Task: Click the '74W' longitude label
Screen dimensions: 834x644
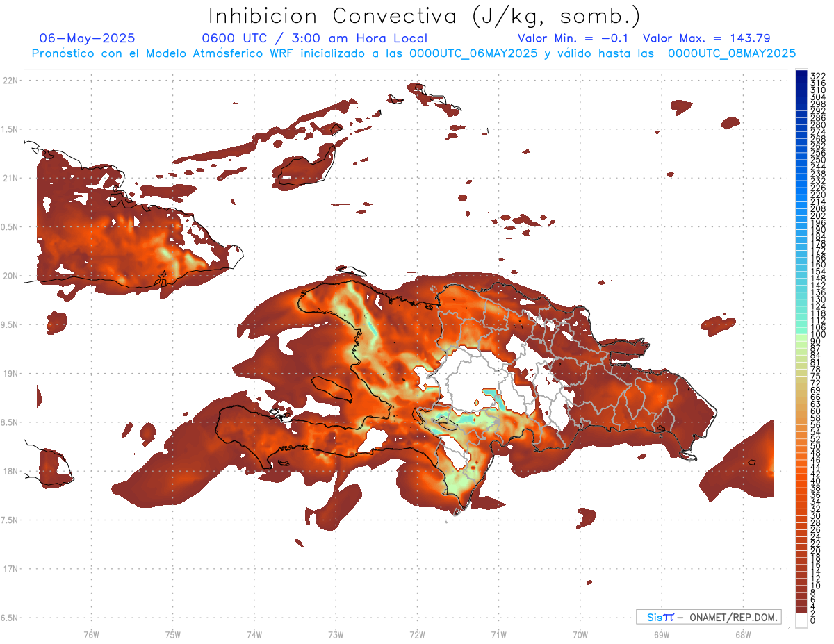Action: (254, 634)
